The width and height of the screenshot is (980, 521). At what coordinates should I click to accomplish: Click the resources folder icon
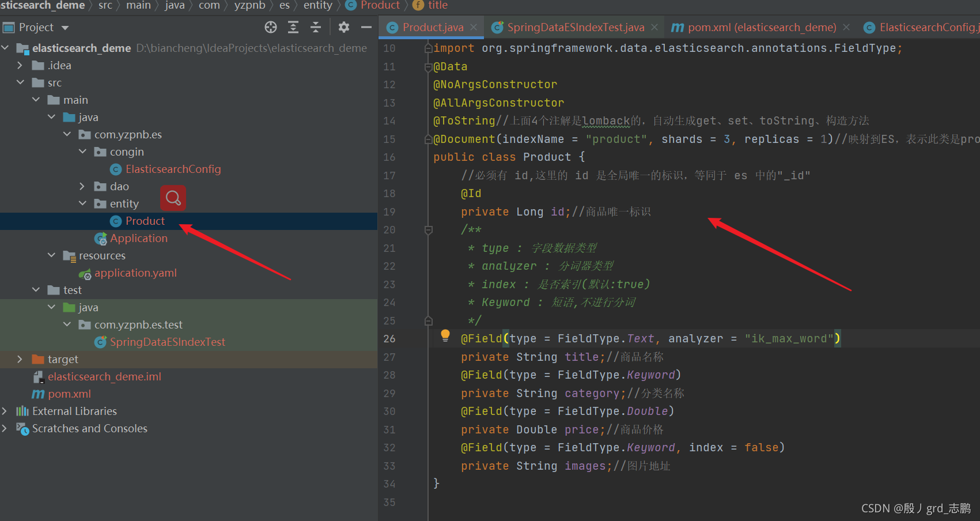[70, 256]
